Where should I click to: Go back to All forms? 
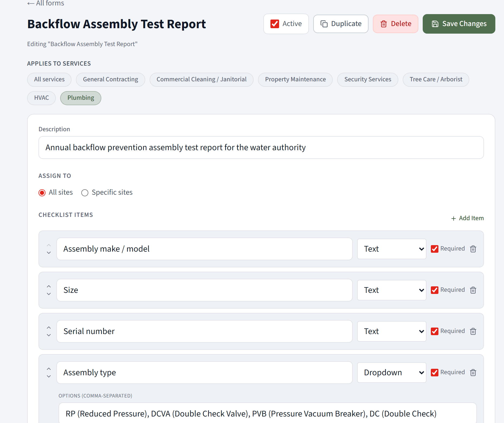(x=46, y=3)
